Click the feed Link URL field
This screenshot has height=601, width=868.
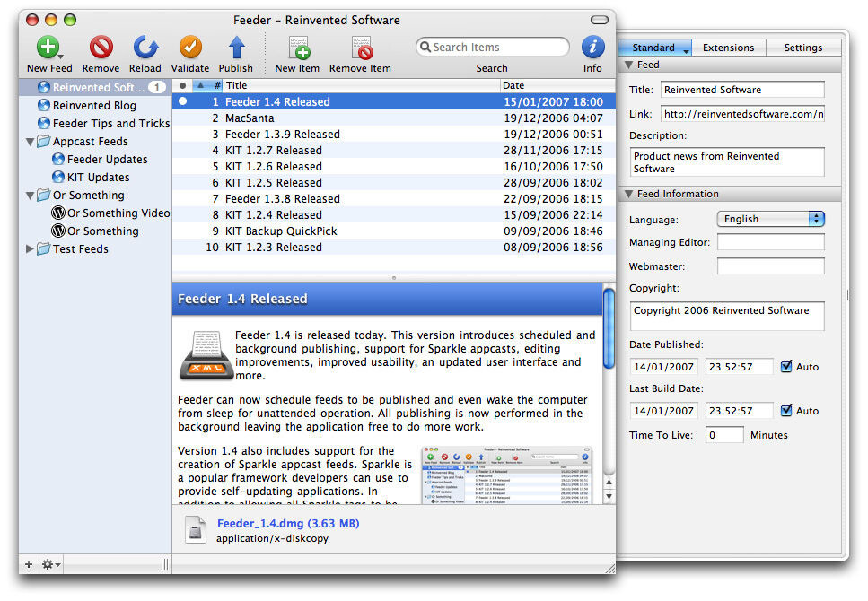coord(741,114)
